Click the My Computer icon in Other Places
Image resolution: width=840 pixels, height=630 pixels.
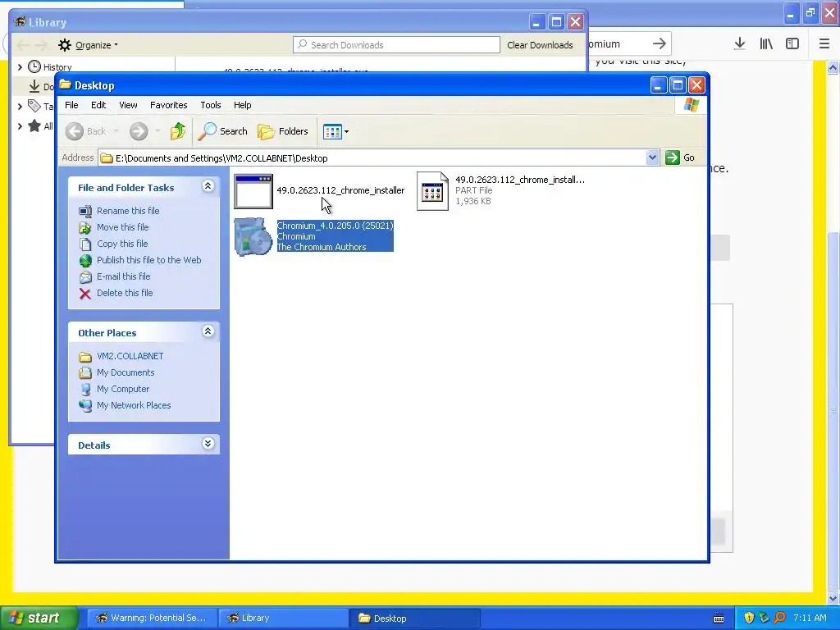pyautogui.click(x=85, y=390)
